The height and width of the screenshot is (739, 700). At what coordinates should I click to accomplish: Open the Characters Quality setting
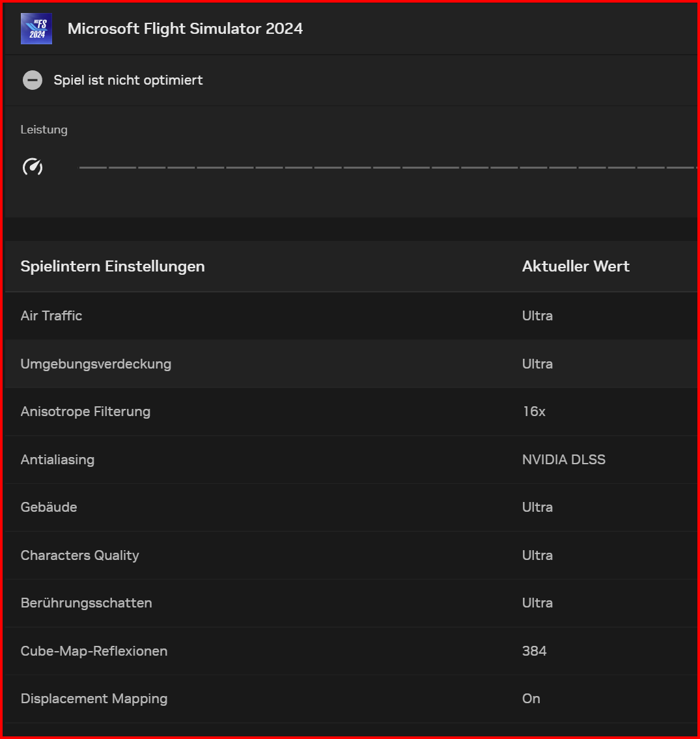tap(537, 555)
